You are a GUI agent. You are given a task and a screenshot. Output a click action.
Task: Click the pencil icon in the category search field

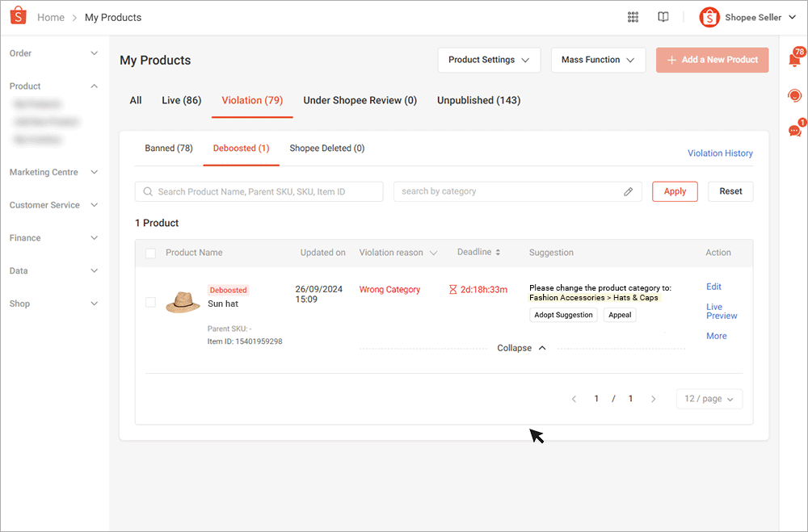pyautogui.click(x=629, y=191)
